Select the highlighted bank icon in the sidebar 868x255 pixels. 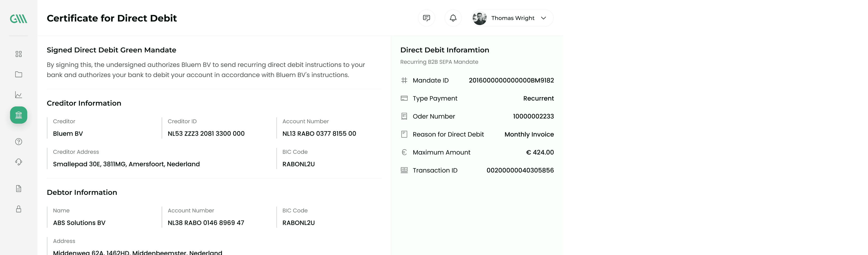coord(19,115)
